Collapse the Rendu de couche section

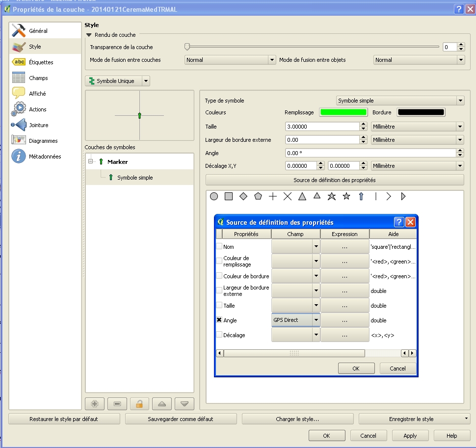[89, 35]
